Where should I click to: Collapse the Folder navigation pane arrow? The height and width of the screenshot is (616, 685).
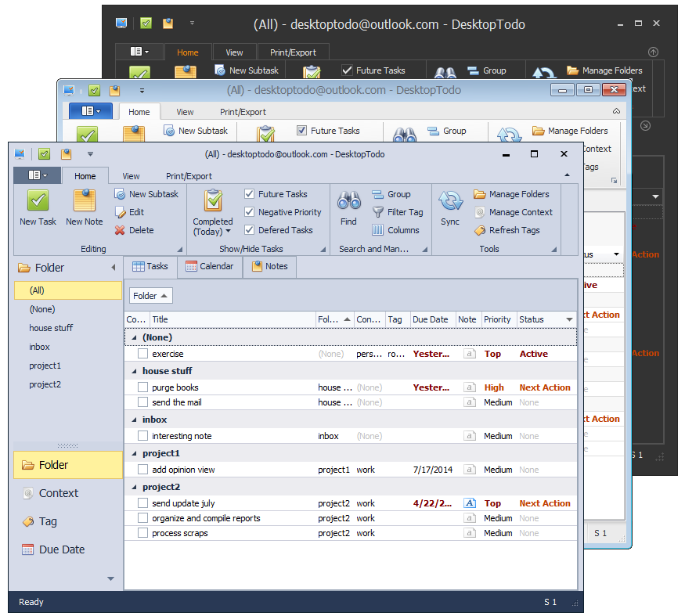click(114, 268)
